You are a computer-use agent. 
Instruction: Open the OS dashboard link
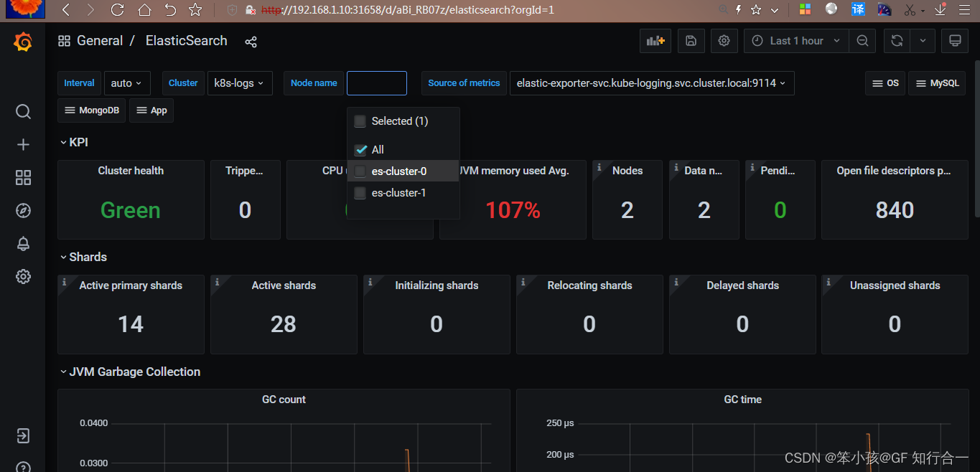pyautogui.click(x=885, y=83)
